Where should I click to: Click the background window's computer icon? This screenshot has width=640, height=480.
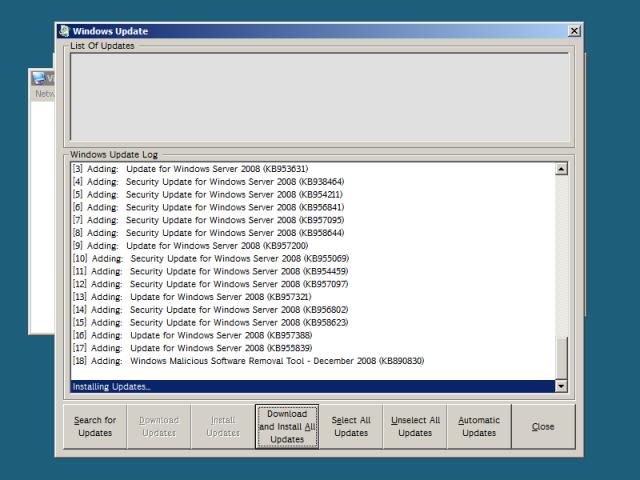coord(39,78)
